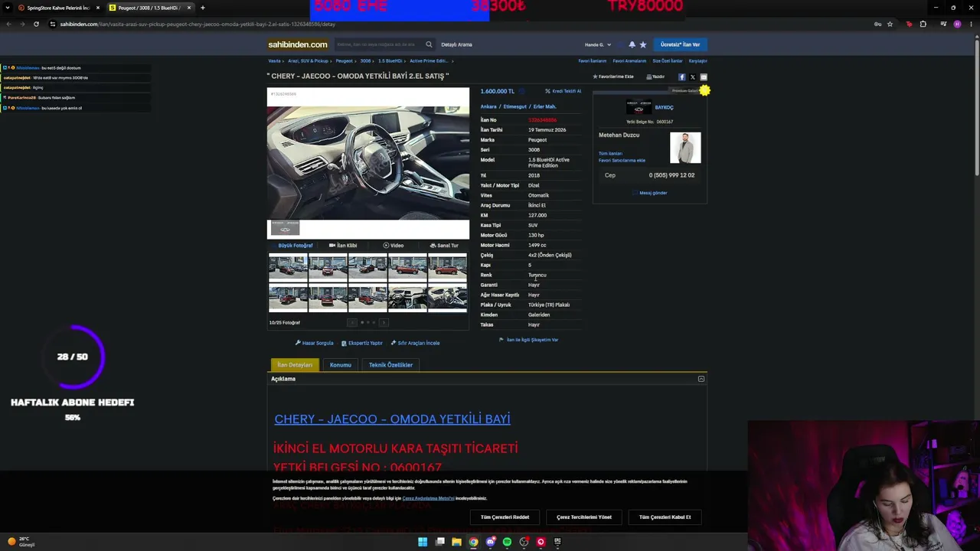
Task: Open a new browser tab
Action: [202, 8]
